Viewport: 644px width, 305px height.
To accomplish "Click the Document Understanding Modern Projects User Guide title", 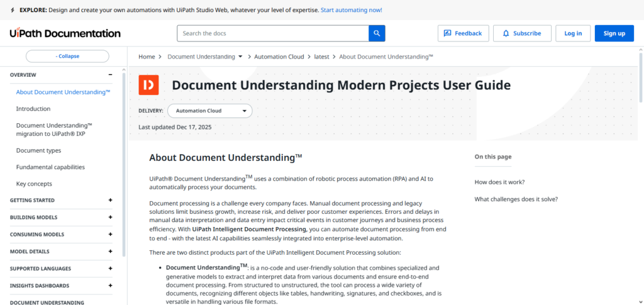I will tap(341, 85).
